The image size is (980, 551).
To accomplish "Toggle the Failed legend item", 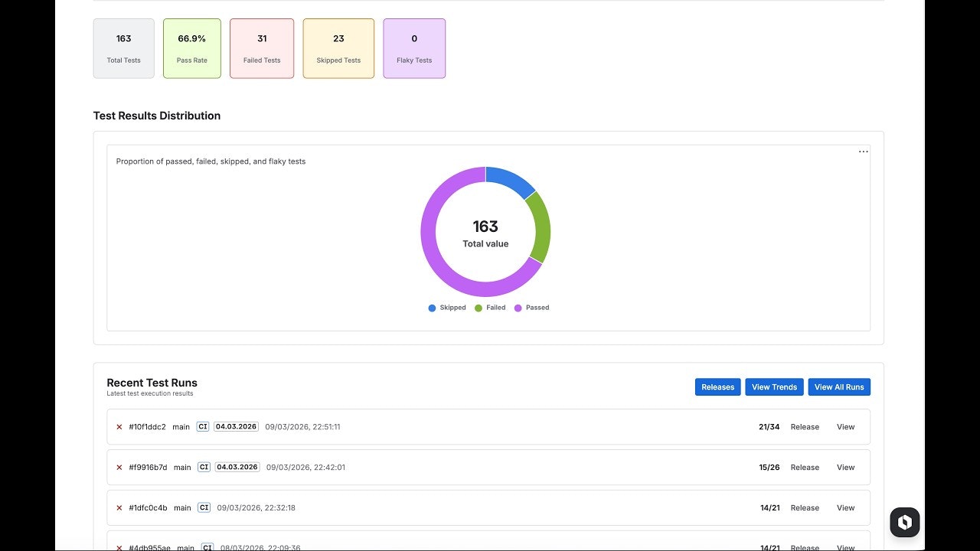I will [x=490, y=308].
